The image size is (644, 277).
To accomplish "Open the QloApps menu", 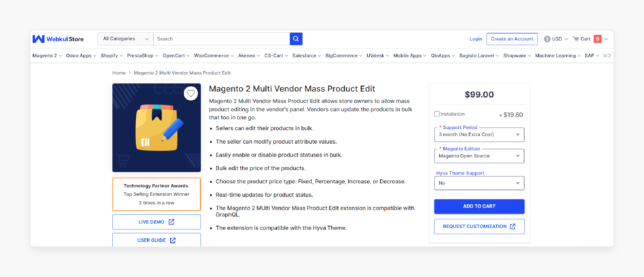I will click(443, 56).
